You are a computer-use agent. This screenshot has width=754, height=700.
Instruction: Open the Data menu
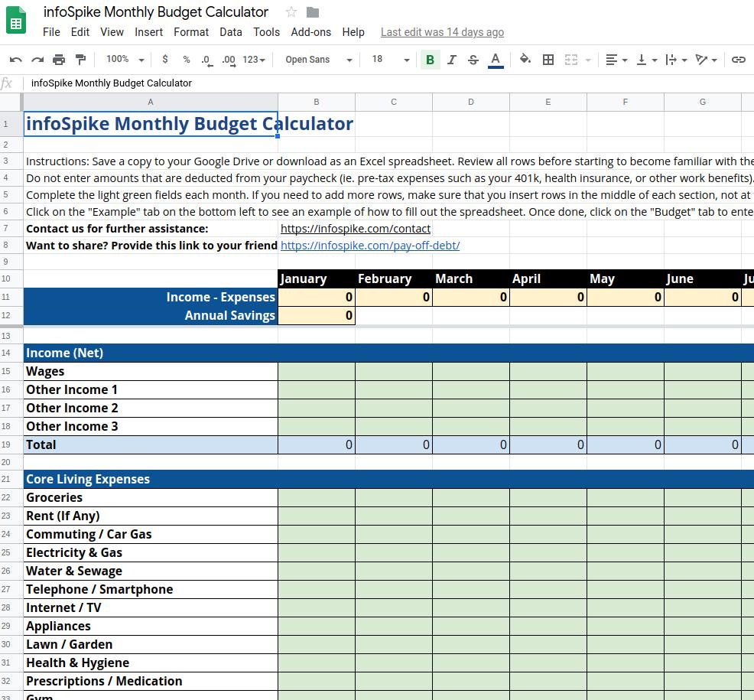[x=231, y=32]
